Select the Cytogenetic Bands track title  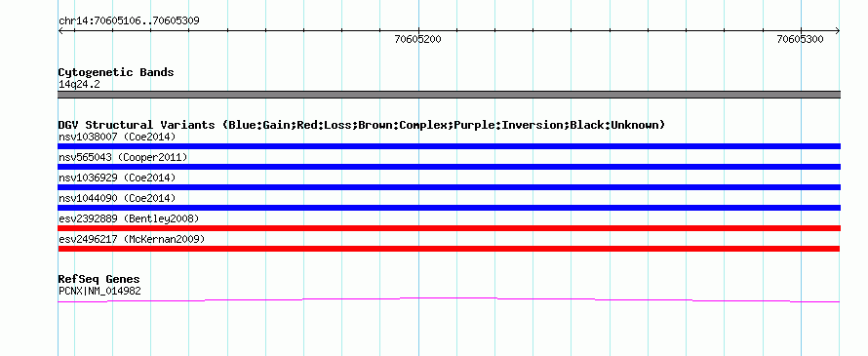pos(116,72)
